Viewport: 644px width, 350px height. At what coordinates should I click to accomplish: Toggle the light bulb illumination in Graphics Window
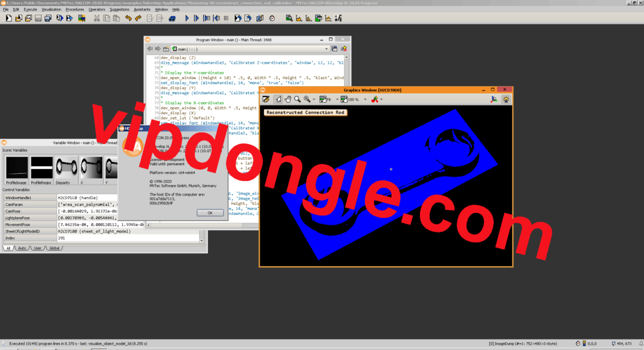(x=506, y=99)
